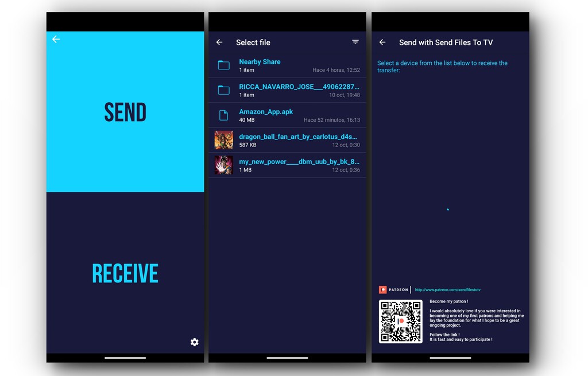Click the Amazon_App.apk file icon
Screen dimensions: 588x376
223,115
